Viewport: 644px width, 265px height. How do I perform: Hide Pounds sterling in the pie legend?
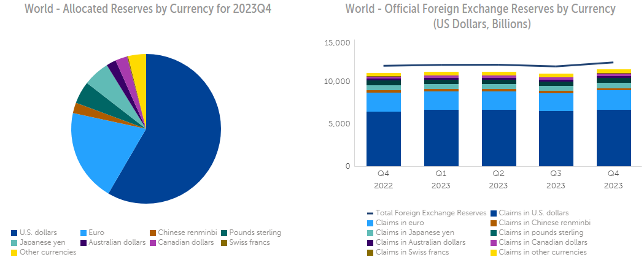[x=252, y=232]
